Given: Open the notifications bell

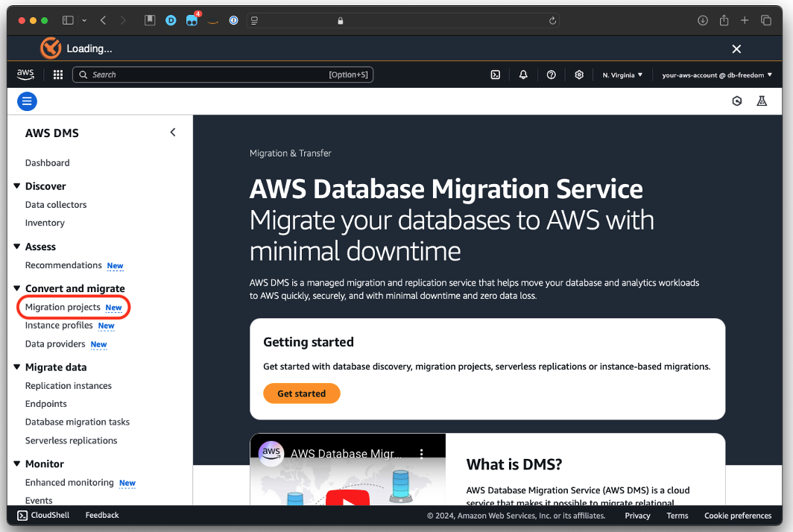Looking at the screenshot, I should coord(523,75).
